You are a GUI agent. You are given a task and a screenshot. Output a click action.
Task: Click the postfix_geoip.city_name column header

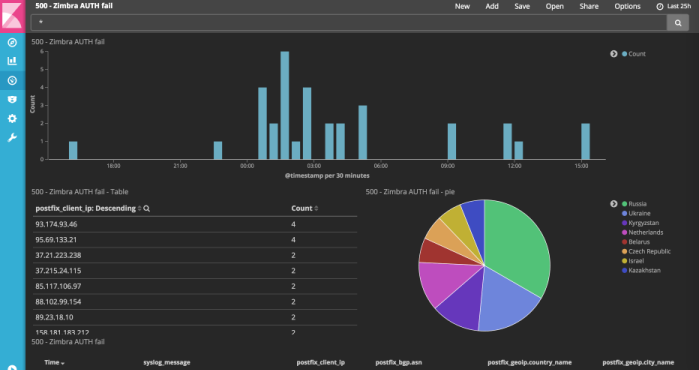pyautogui.click(x=638, y=363)
